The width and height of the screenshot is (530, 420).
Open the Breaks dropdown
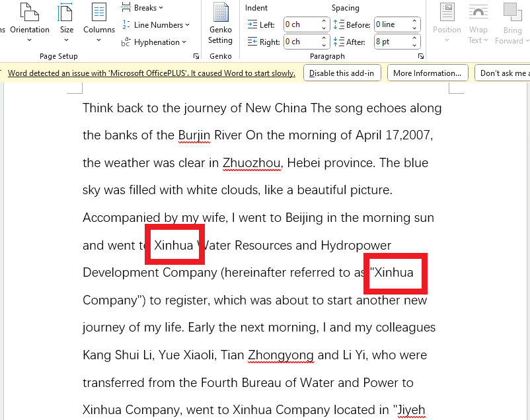(142, 7)
